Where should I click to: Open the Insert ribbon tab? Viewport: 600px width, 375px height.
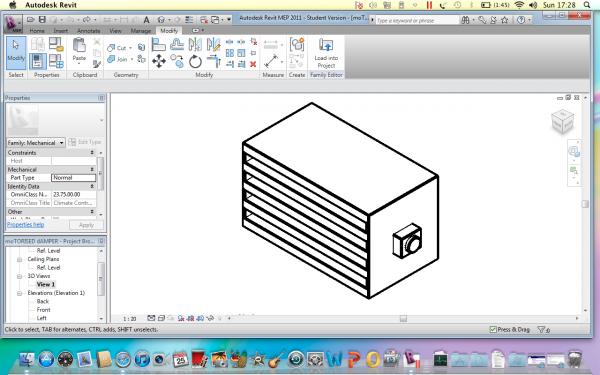click(60, 31)
